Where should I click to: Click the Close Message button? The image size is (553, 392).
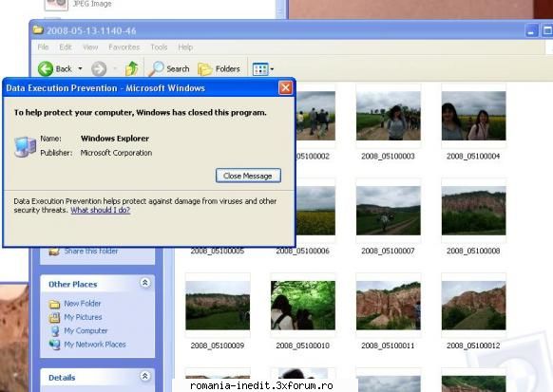(248, 176)
